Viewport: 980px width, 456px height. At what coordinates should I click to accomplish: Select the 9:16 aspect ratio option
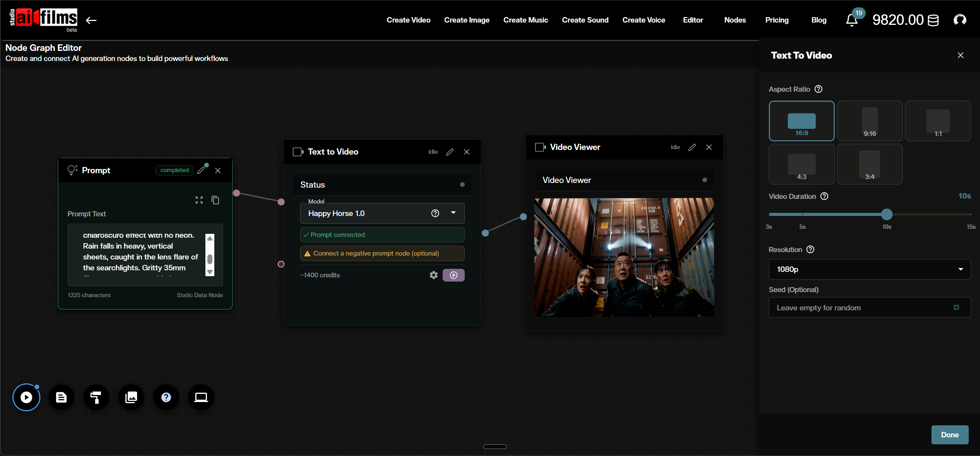(x=869, y=121)
